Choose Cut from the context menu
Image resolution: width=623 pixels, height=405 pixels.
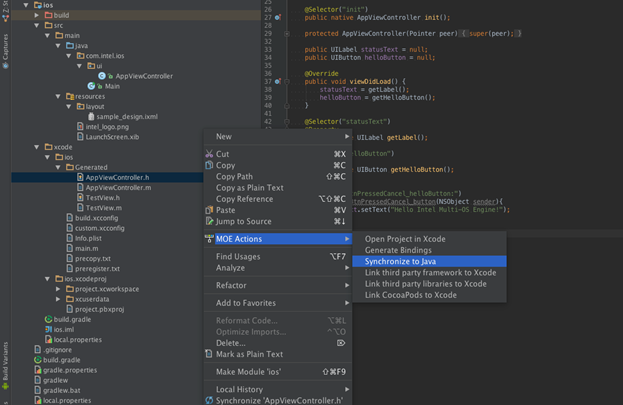[278, 154]
